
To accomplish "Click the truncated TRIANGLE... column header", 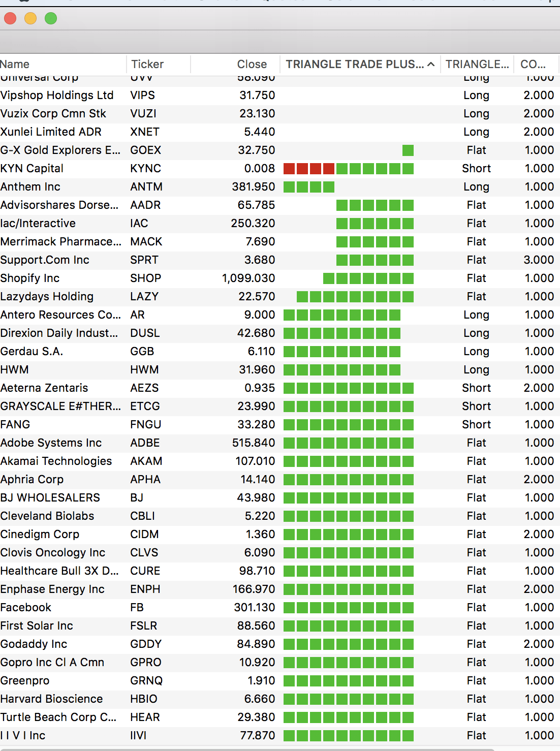I will tap(477, 65).
